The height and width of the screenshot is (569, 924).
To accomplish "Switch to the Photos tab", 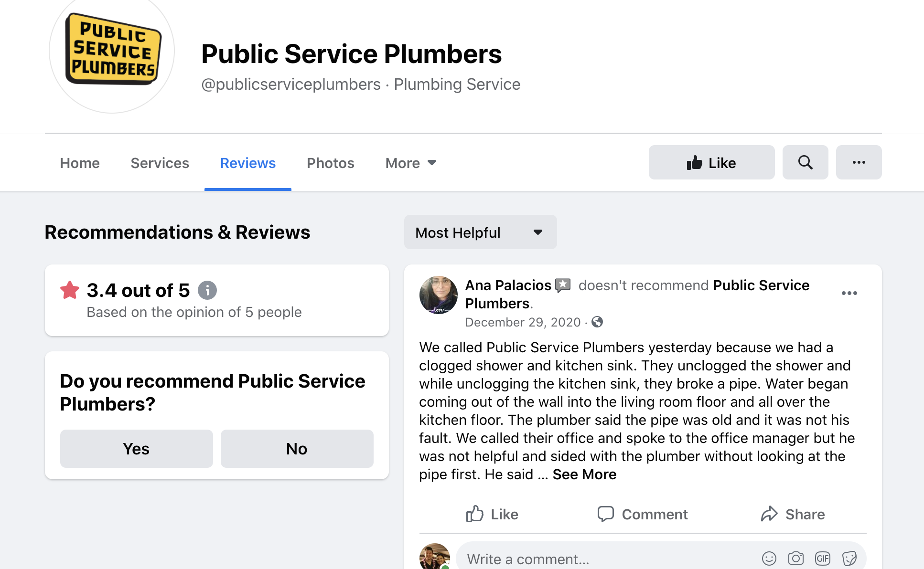I will [330, 163].
